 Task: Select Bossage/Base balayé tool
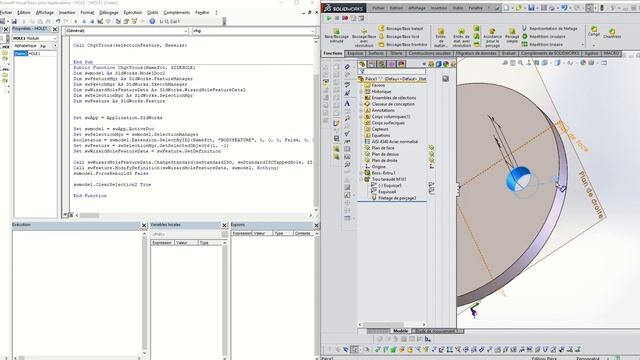pos(401,29)
